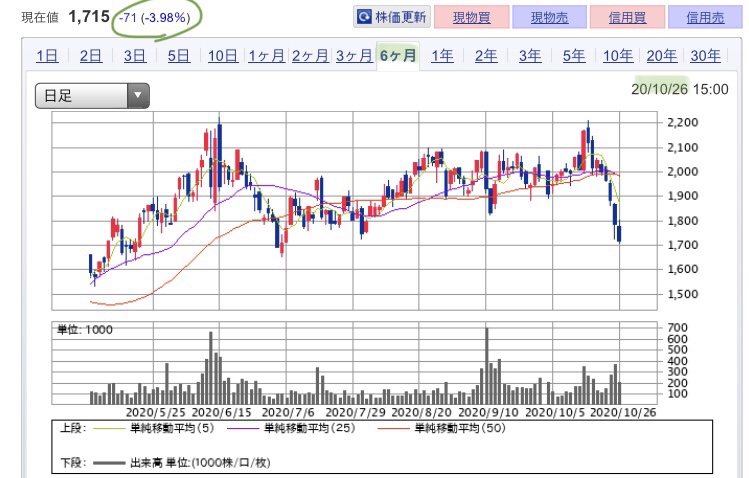Select the 5年 chart range
The image size is (749, 478).
[574, 56]
